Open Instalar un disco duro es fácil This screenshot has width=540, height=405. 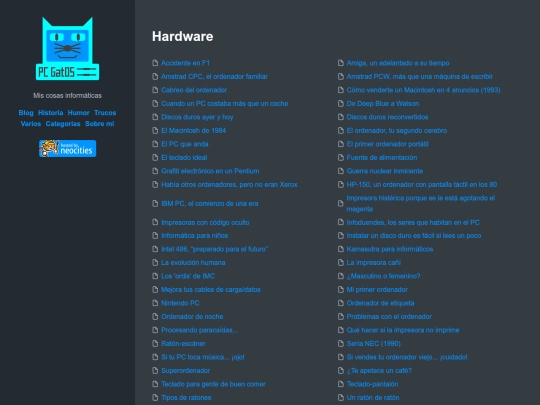pos(414,236)
